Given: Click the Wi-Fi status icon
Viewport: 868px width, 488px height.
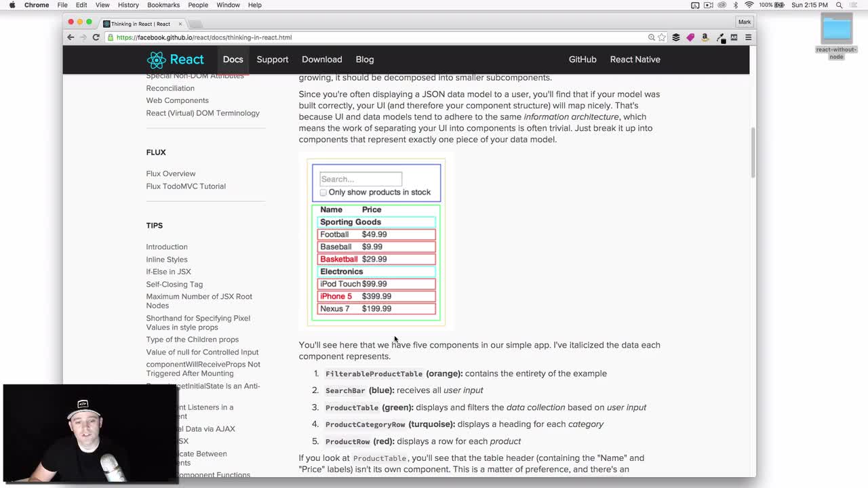Looking at the screenshot, I should point(749,5).
